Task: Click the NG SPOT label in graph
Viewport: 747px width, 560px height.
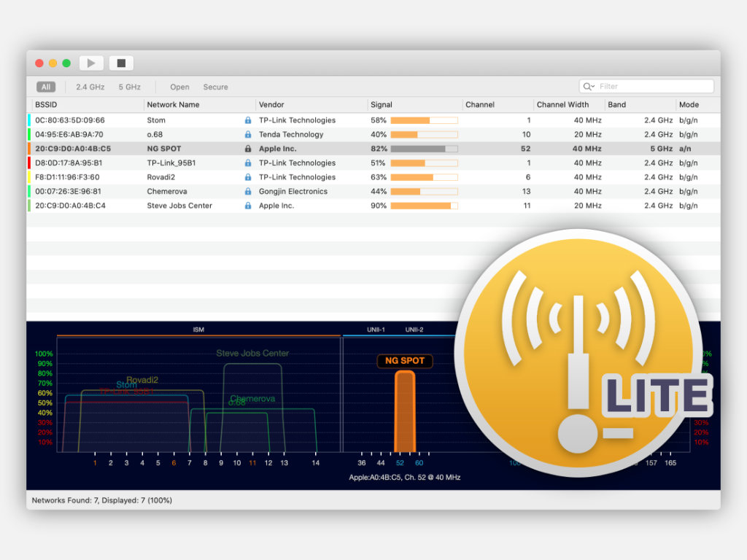Action: pyautogui.click(x=404, y=360)
